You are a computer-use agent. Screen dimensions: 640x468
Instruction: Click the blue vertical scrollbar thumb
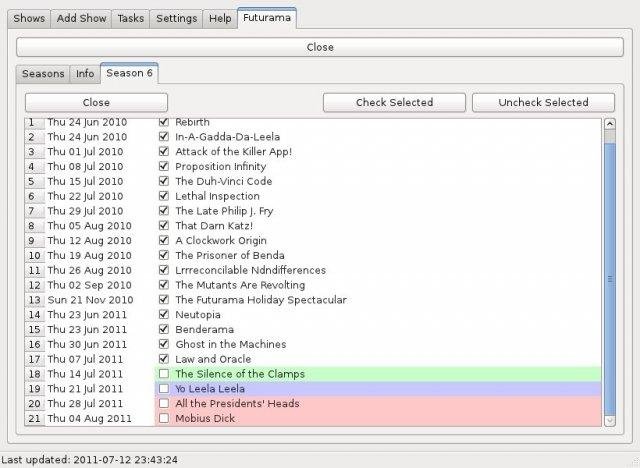[x=610, y=279]
